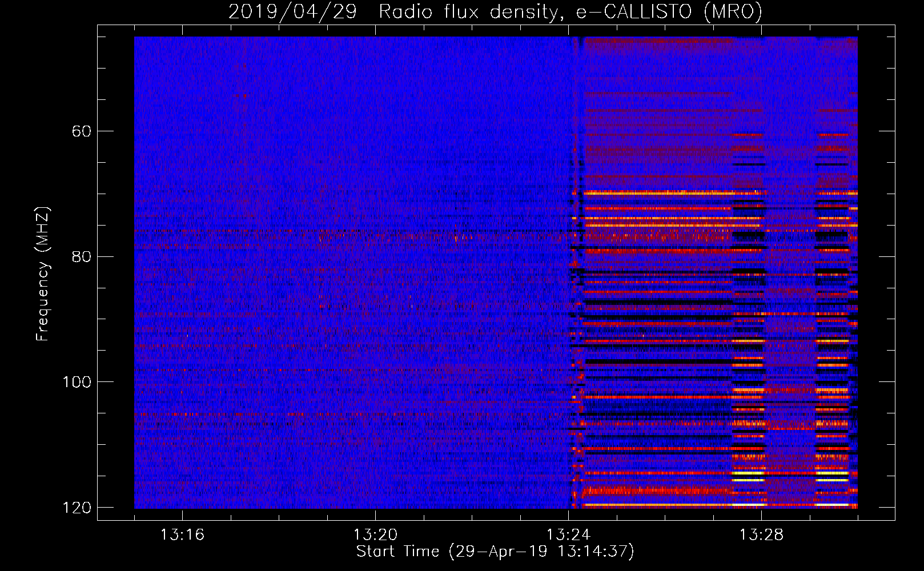Click the 100 frequency tick label
Image resolution: width=924 pixels, height=571 pixels.
coord(77,382)
